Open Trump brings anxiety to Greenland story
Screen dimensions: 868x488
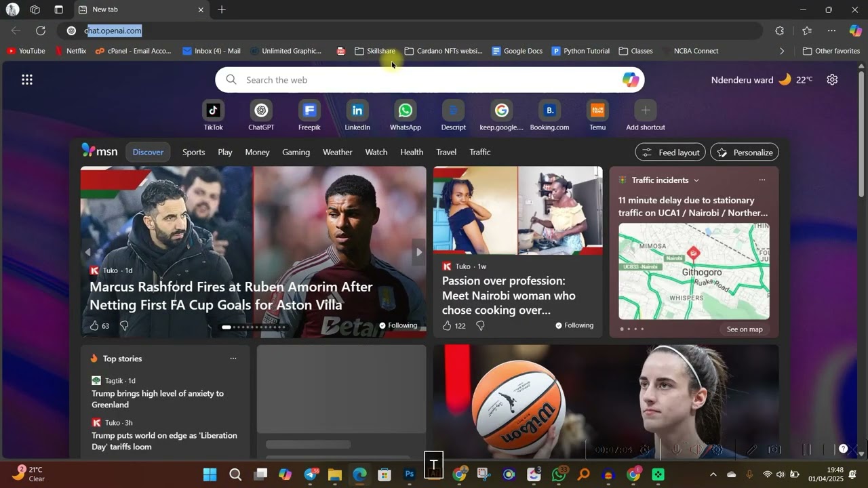click(157, 399)
